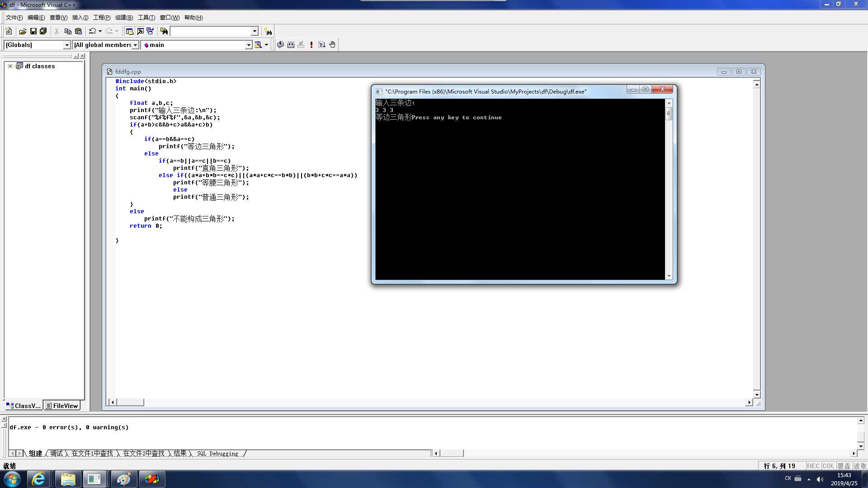
Task: Click the Compile icon in build toolbar
Action: (280, 45)
